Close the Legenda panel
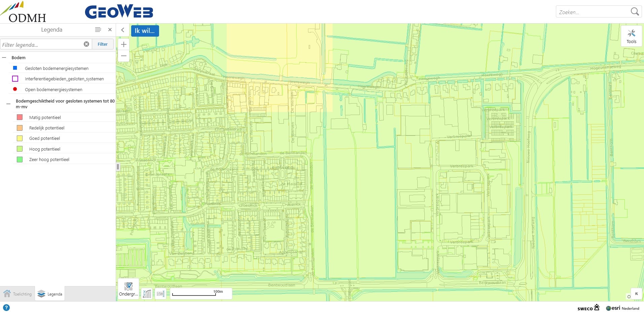Image resolution: width=644 pixels, height=315 pixels. pos(110,30)
